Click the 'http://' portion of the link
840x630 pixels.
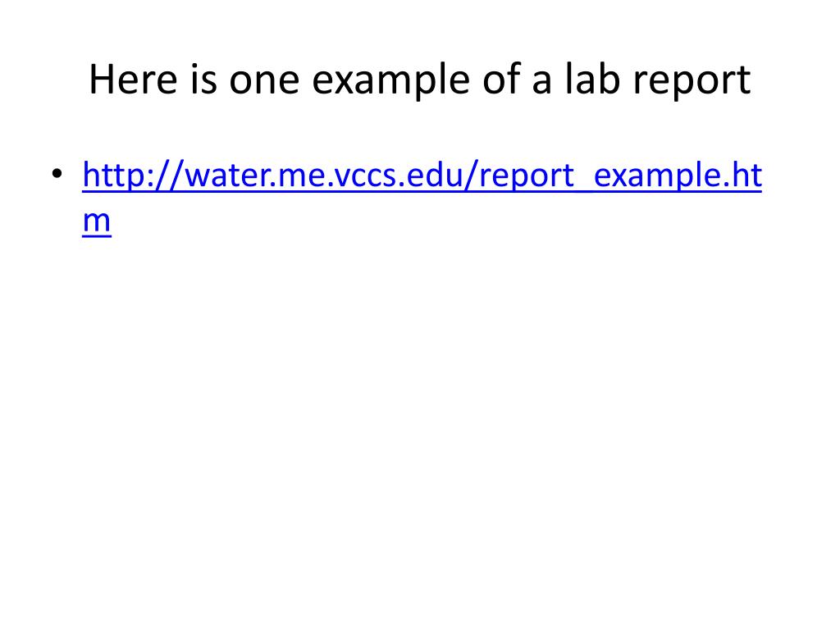133,176
